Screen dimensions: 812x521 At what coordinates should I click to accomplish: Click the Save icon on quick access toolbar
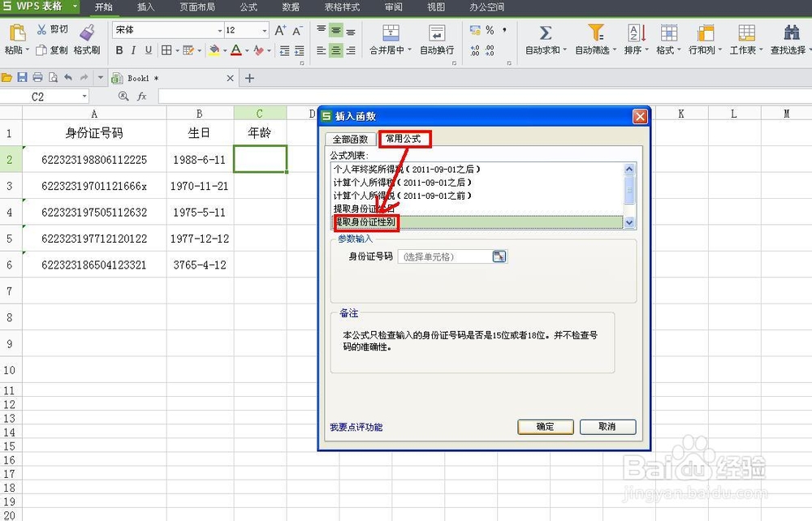(x=22, y=76)
